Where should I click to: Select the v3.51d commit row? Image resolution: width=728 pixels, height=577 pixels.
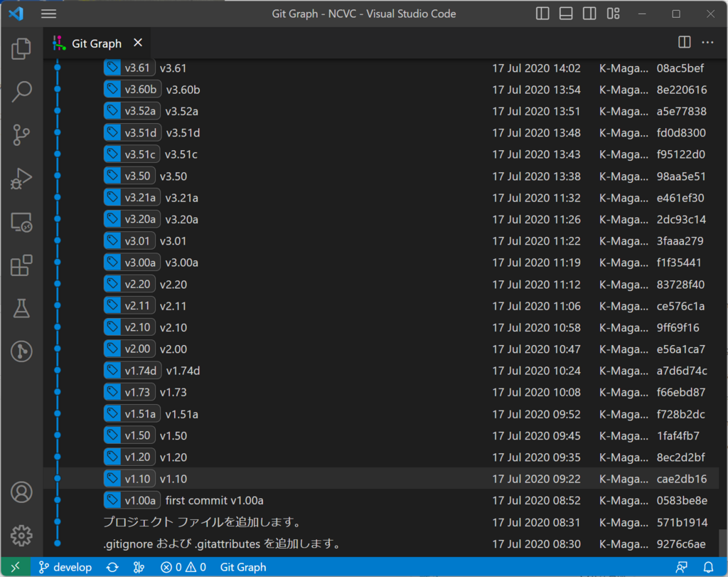coord(382,132)
